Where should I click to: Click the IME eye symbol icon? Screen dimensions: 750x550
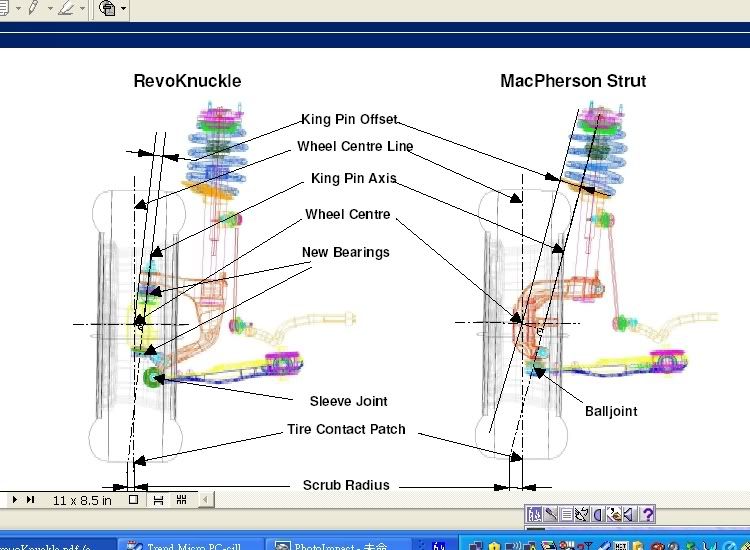point(613,515)
